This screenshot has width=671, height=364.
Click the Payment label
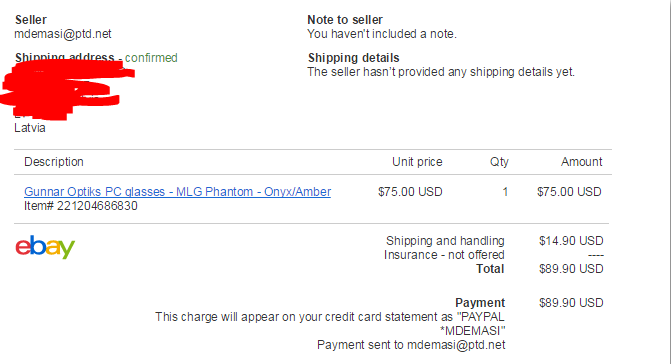(x=480, y=303)
